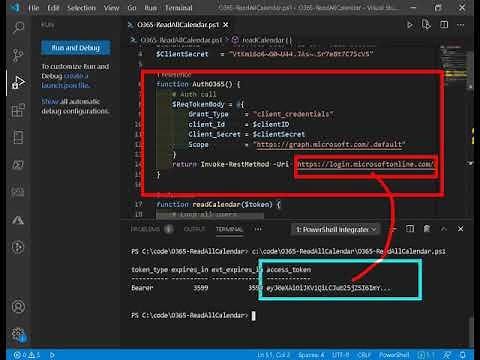Click the function readCalendar($token) line
480x360 pixels.
(x=219, y=204)
